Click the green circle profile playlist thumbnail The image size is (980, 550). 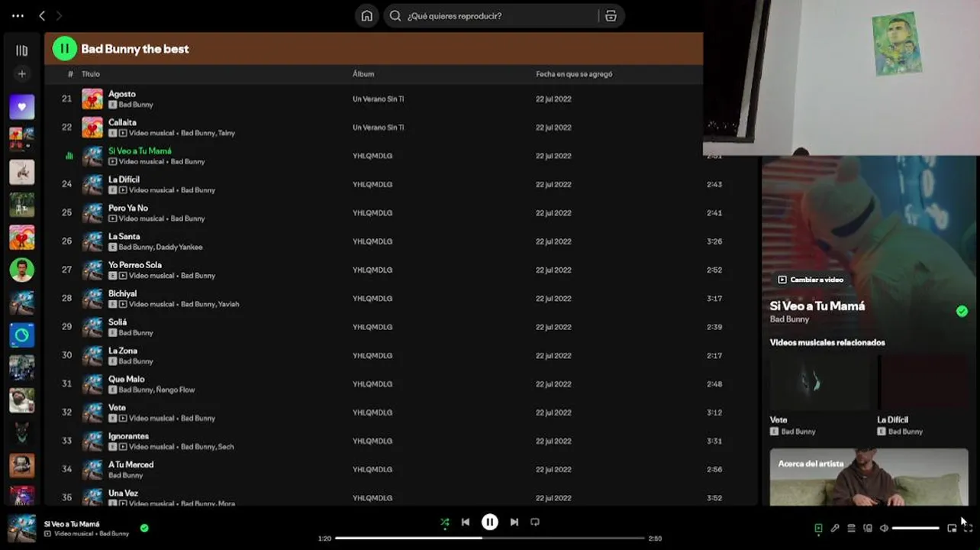tap(21, 270)
